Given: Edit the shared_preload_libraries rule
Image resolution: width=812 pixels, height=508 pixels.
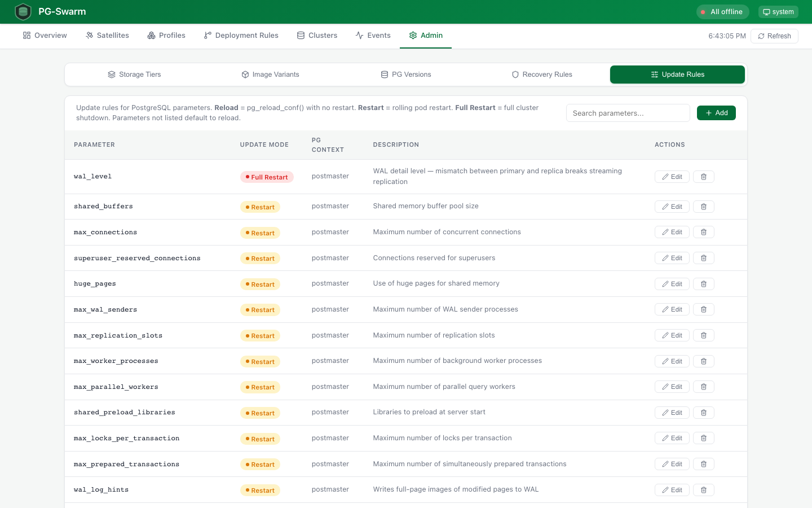Looking at the screenshot, I should [x=672, y=413].
